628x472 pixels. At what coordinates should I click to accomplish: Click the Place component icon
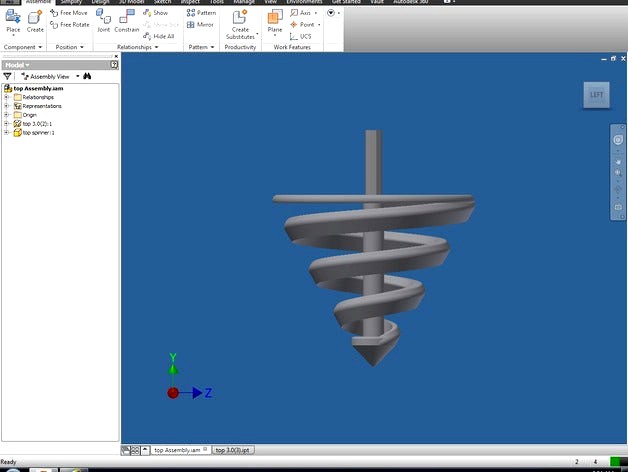tap(13, 18)
